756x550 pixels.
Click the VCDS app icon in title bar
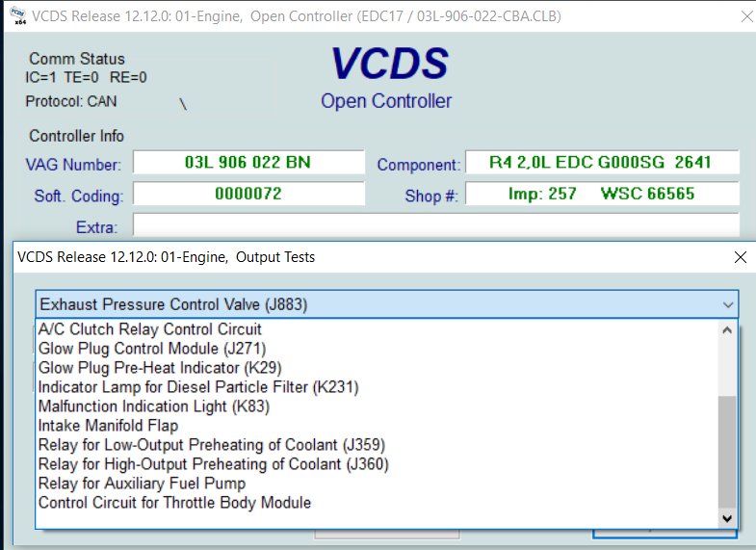[x=17, y=16]
